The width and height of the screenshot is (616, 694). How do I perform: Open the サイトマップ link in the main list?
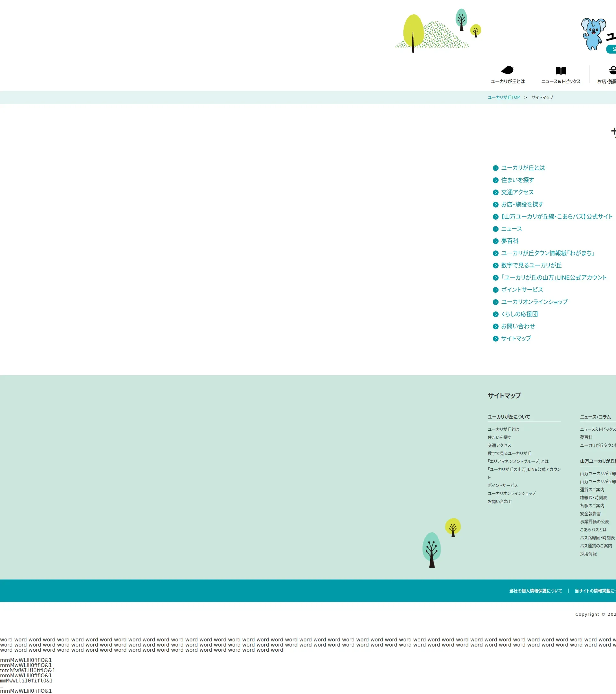[516, 339]
